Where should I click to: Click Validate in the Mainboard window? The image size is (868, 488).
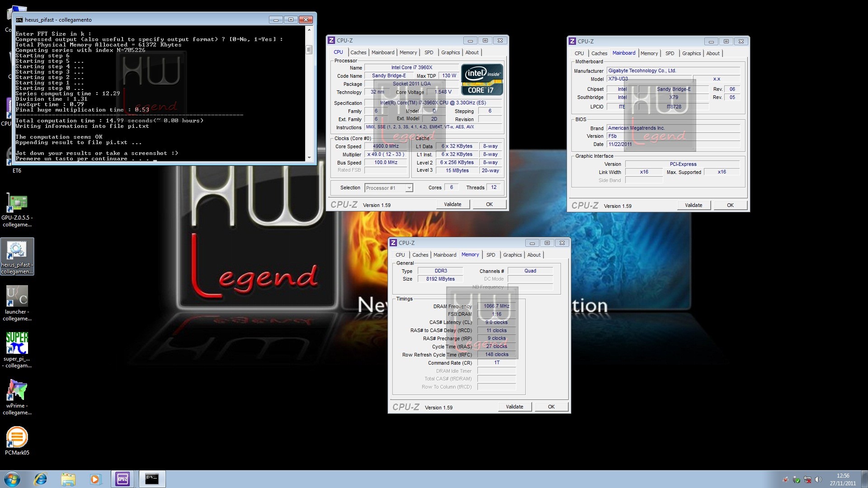point(693,205)
